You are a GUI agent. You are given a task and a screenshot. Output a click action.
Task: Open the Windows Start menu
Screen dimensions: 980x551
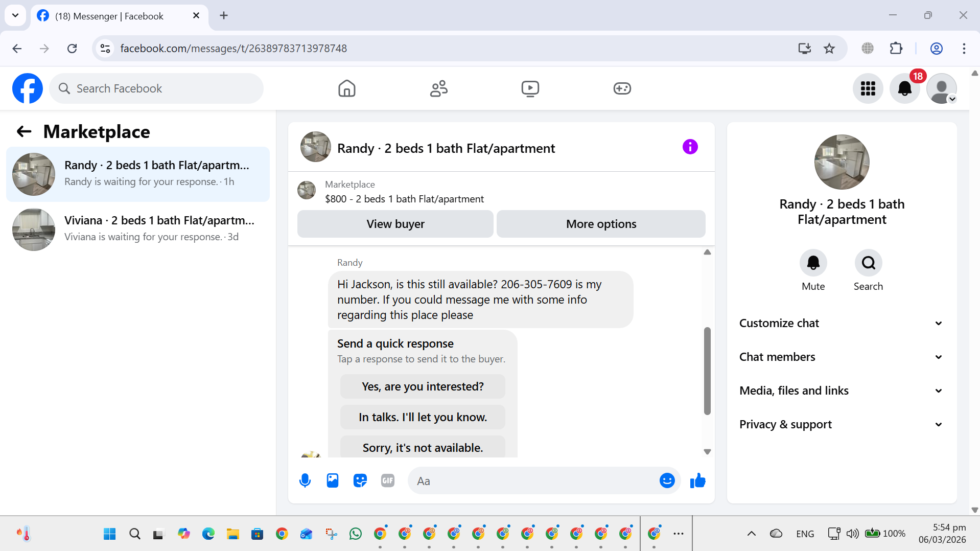click(x=109, y=534)
